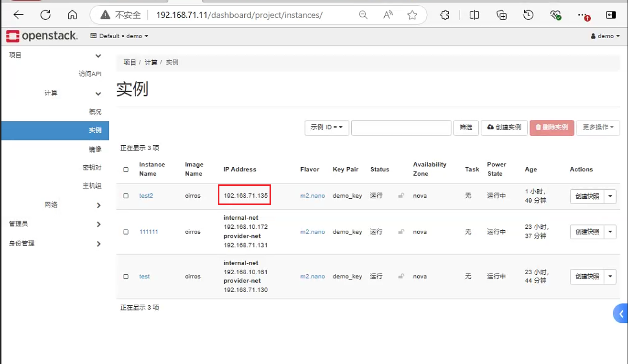
Task: Toggle split screen icon in toolbar
Action: click(474, 15)
